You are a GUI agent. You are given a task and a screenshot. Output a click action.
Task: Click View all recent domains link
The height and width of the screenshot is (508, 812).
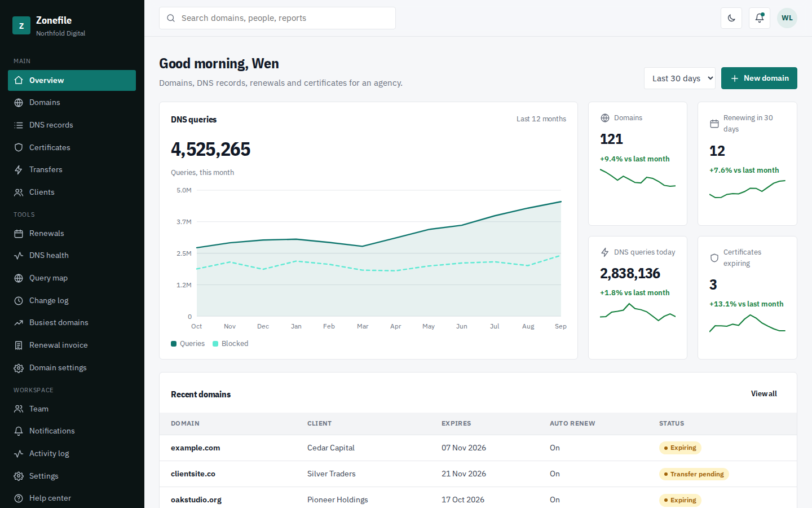[x=764, y=394]
